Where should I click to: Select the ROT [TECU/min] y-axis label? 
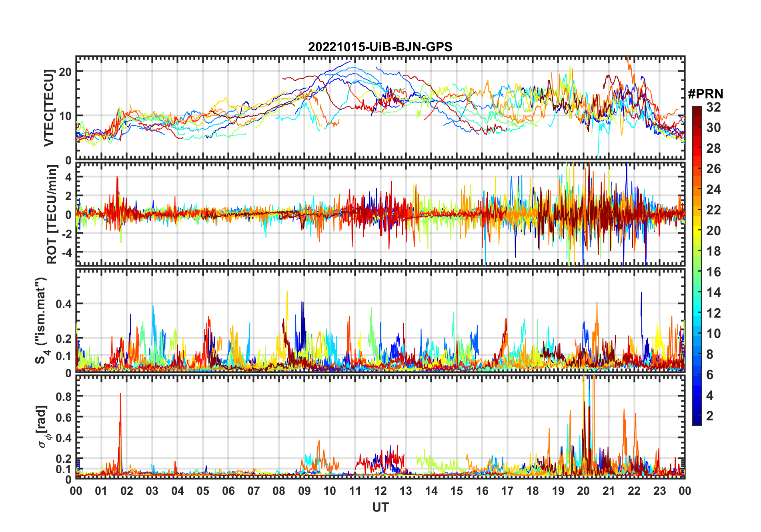pos(52,214)
